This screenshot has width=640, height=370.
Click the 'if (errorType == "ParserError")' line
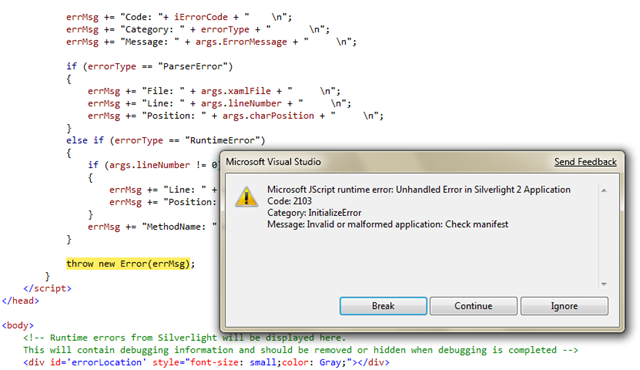pos(149,66)
